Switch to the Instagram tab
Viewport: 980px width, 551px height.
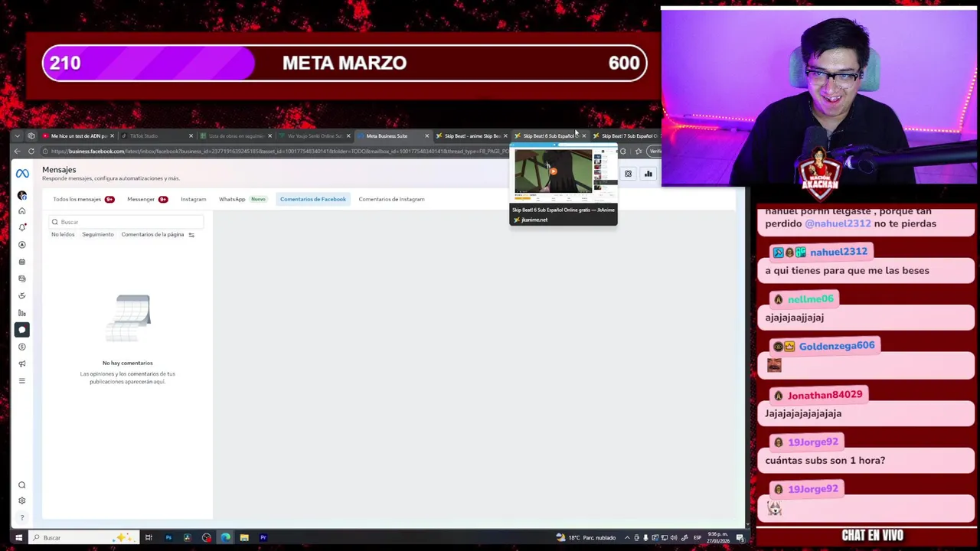[193, 199]
